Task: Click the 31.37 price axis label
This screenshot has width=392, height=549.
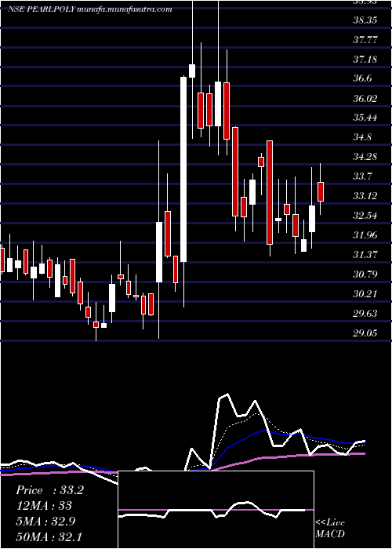Action: [365, 255]
